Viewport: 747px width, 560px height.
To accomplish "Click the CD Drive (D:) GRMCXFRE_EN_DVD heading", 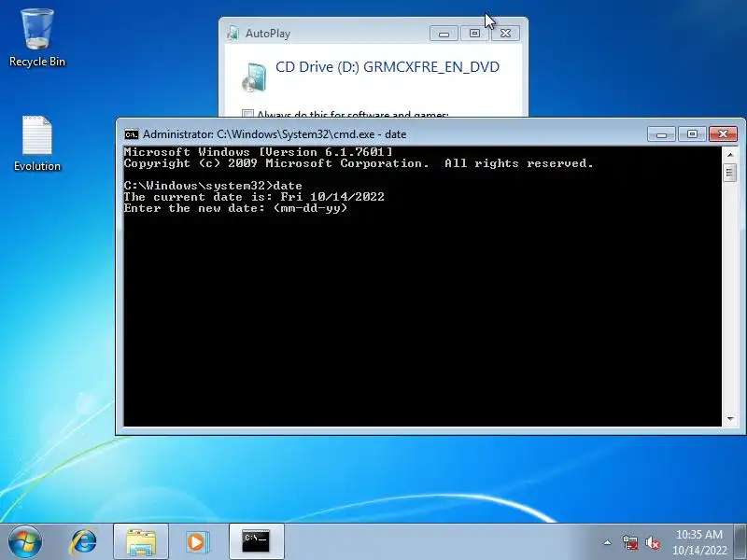I will pyautogui.click(x=388, y=66).
